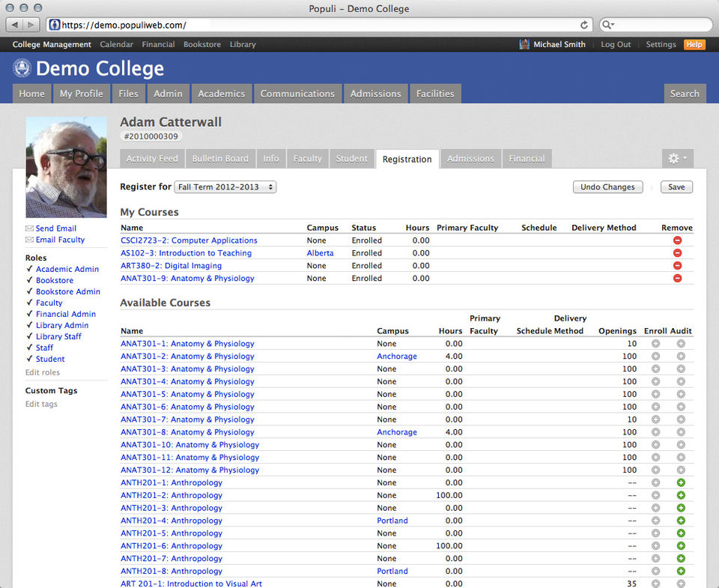Click Edit tags link

[x=41, y=404]
